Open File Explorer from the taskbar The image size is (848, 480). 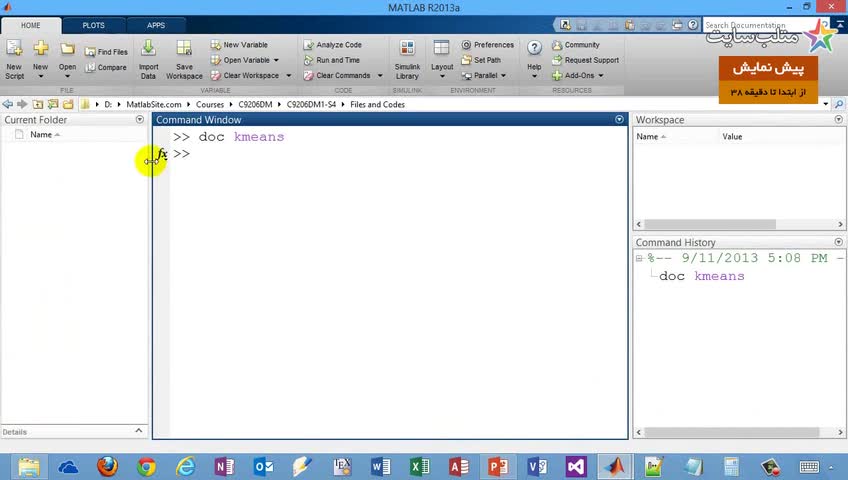click(x=29, y=466)
